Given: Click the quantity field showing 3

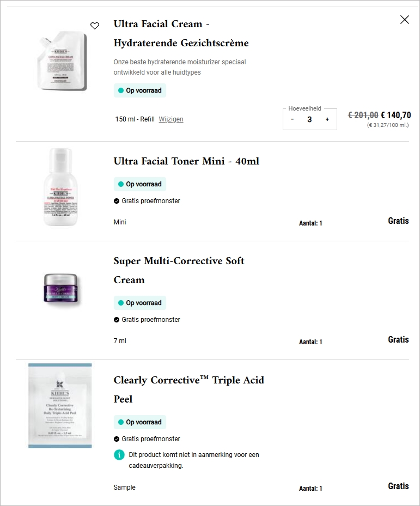Looking at the screenshot, I should [309, 119].
